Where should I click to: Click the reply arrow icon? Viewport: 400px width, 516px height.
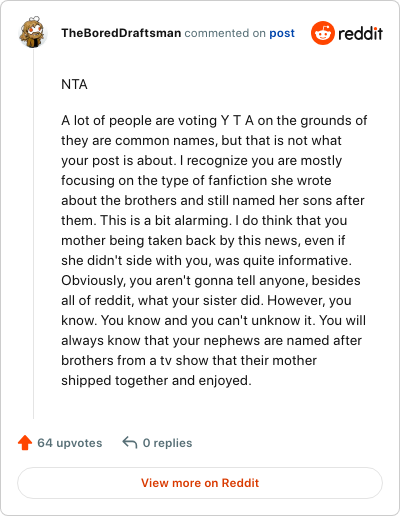(130, 443)
